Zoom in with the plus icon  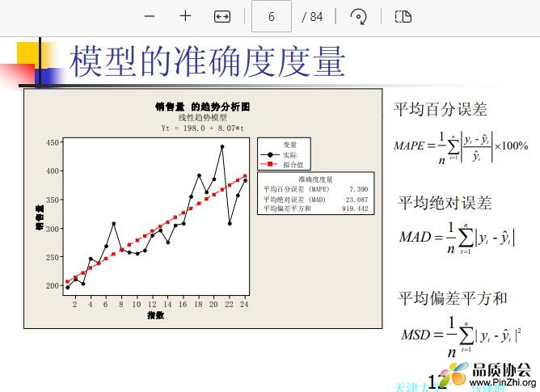(185, 16)
